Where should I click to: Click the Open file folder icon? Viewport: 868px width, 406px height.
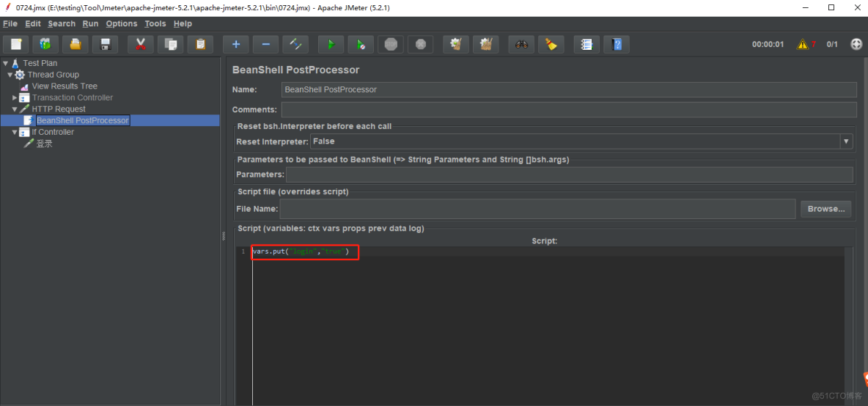(76, 44)
